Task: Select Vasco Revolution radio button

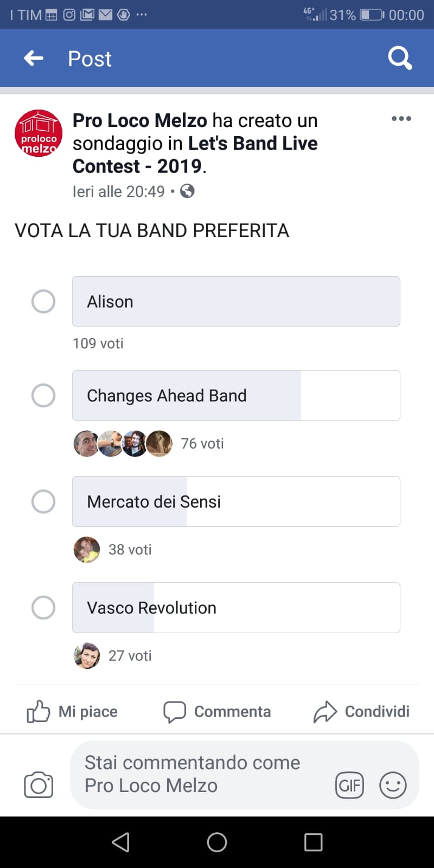Action: [43, 608]
